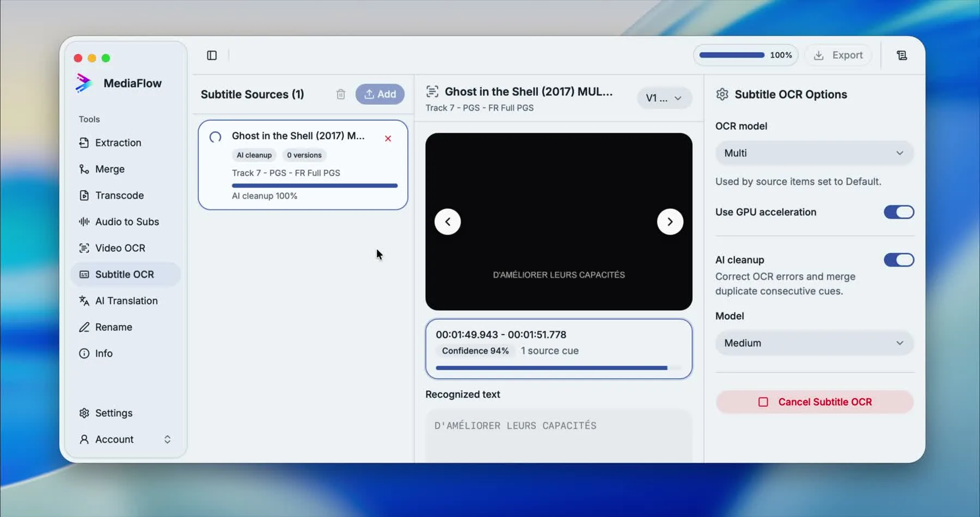980x517 pixels.
Task: Select the Subtitle OCR tool
Action: coord(125,274)
